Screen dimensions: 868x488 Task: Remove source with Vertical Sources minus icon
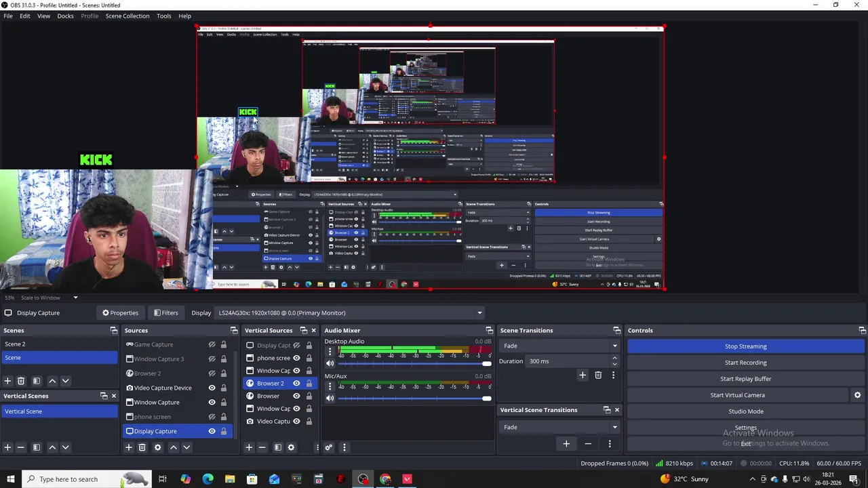point(262,447)
